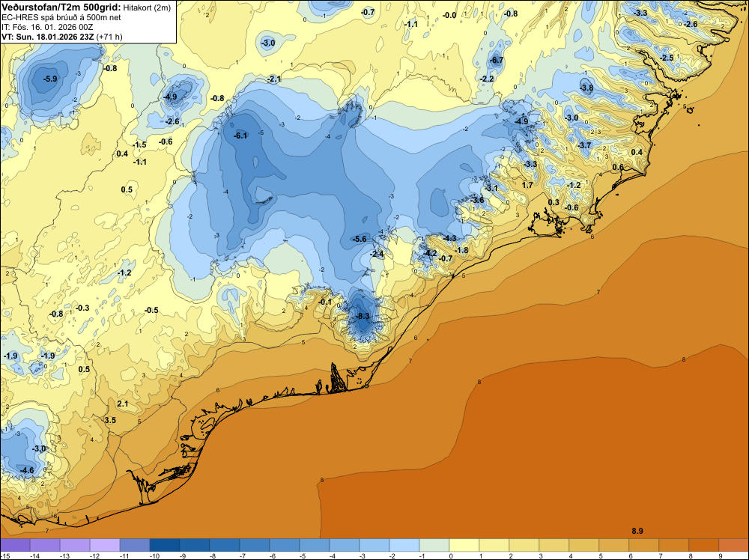Click the -0.5 temperature label
Screen dimensions: 749x560
click(151, 310)
